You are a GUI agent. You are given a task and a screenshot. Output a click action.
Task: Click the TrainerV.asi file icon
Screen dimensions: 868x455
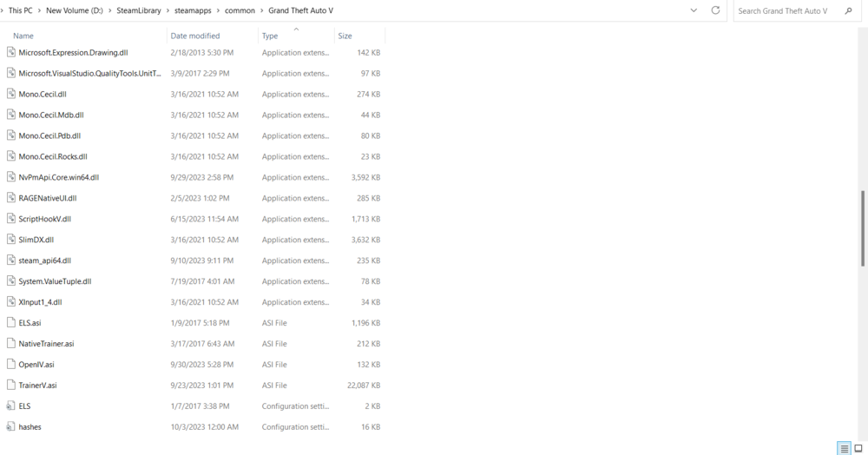point(10,385)
